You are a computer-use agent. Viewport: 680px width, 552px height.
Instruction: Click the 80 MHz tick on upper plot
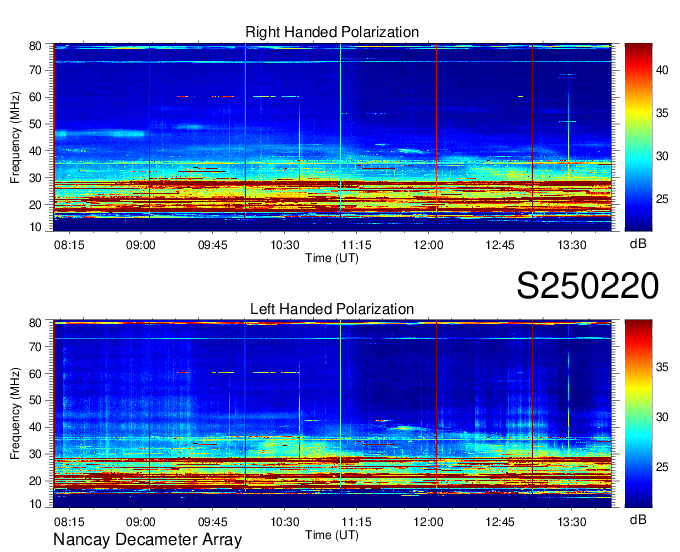coord(36,46)
